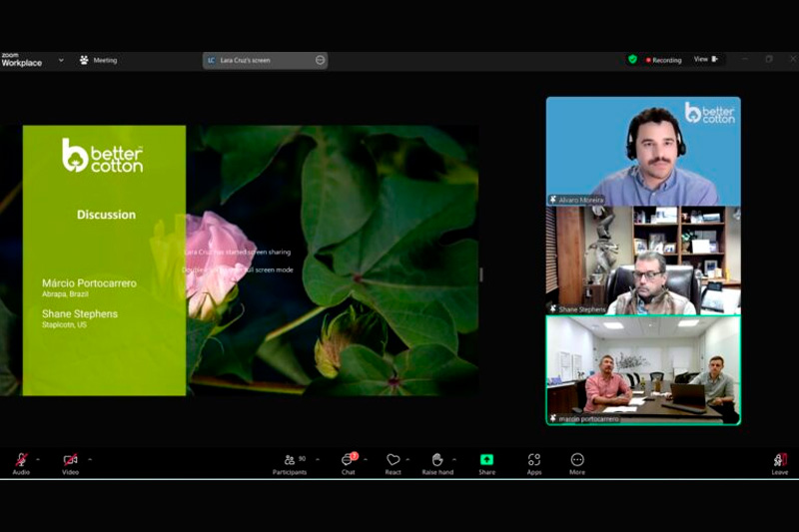
Task: Click the Meeting info icon
Action: pos(84,60)
